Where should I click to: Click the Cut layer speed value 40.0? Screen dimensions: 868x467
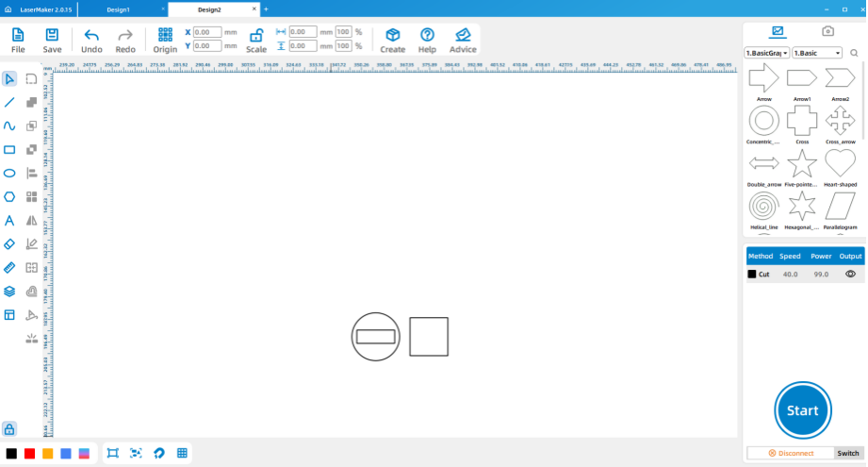(x=790, y=275)
